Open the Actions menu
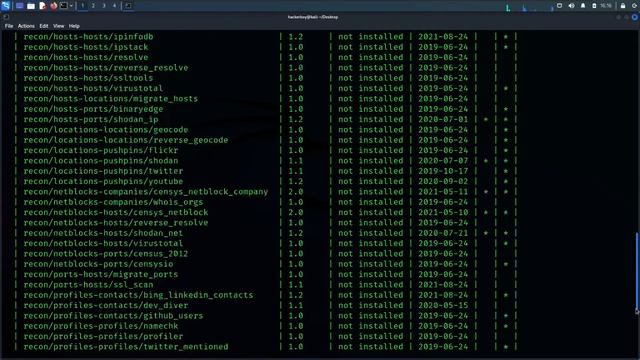Image resolution: width=640 pixels, height=360 pixels. (26, 26)
